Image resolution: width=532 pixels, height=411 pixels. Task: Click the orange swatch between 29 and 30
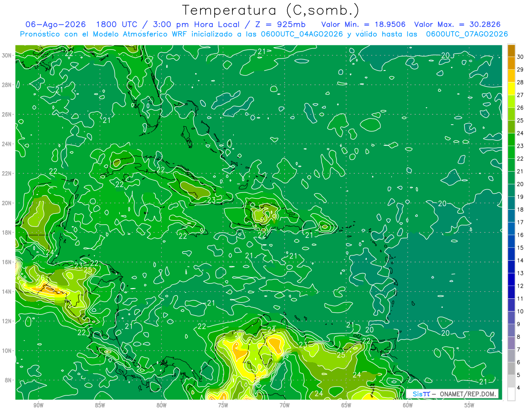coord(511,63)
